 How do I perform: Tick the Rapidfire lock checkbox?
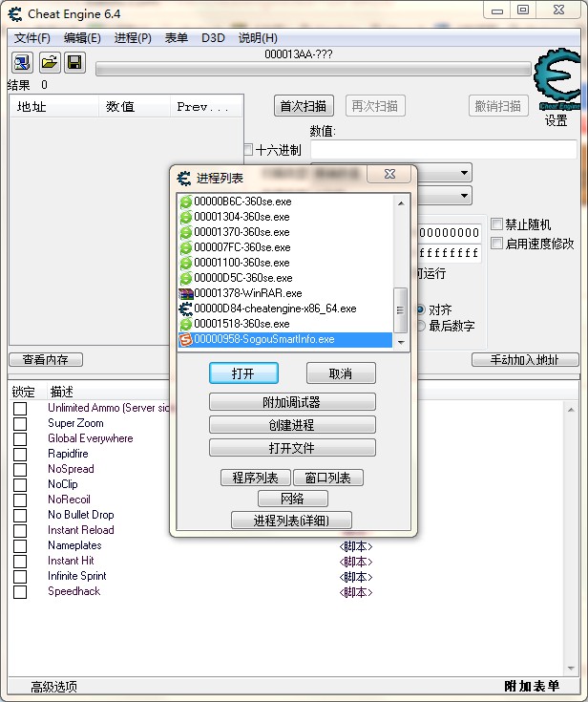(x=20, y=454)
